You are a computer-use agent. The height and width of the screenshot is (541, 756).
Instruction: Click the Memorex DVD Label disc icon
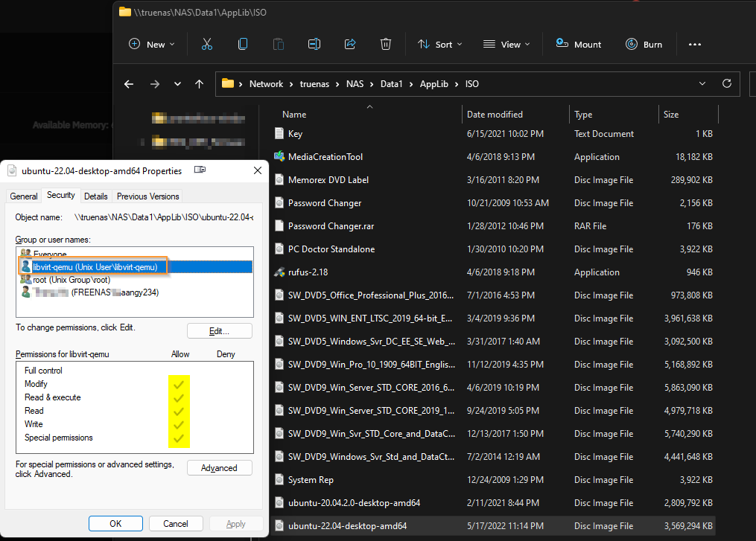click(279, 179)
